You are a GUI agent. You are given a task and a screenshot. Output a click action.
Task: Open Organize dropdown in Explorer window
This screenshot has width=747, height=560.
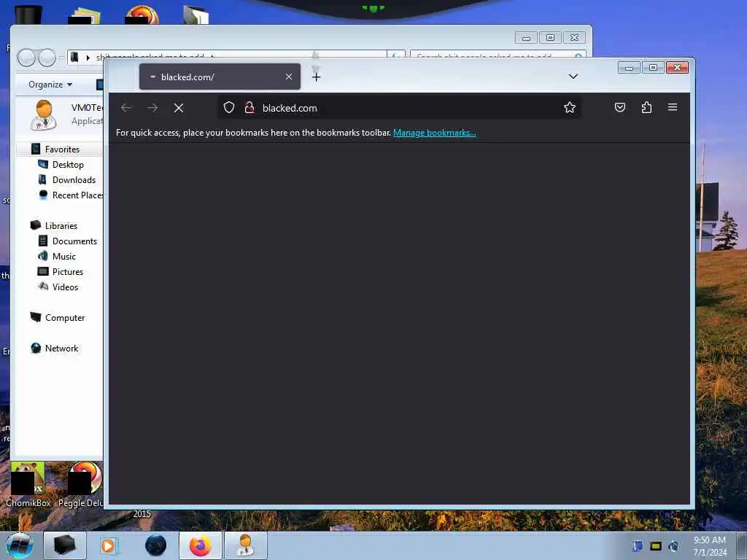50,85
